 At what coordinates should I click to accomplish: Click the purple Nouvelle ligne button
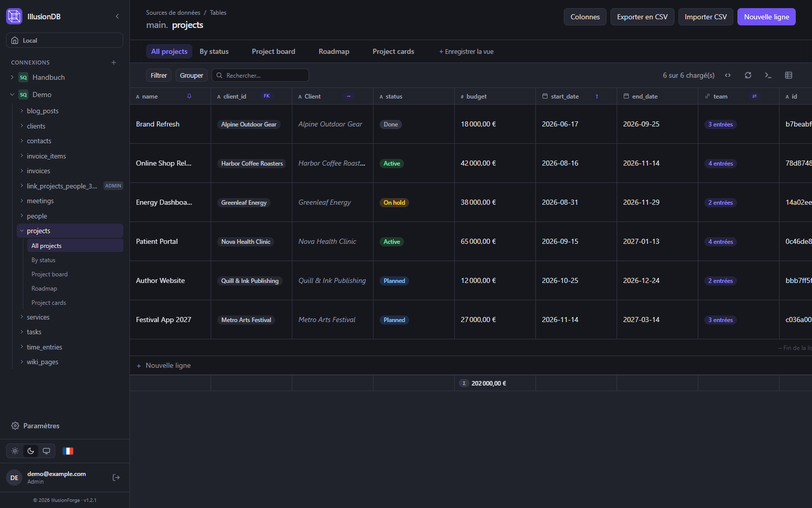(x=766, y=17)
